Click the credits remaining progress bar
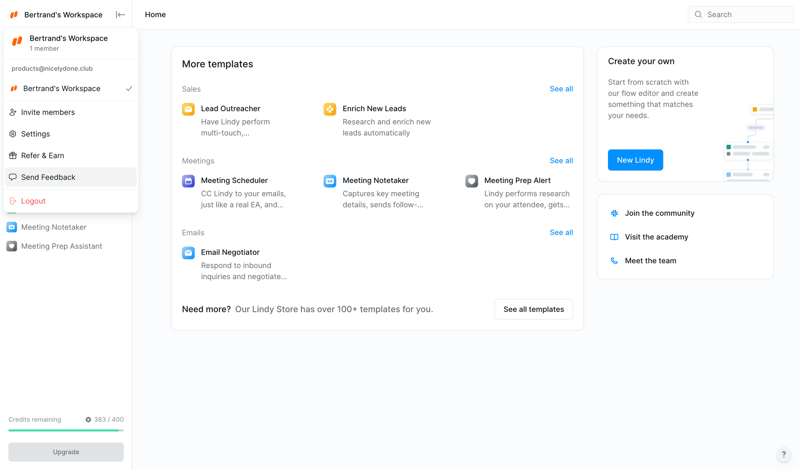 click(66, 430)
